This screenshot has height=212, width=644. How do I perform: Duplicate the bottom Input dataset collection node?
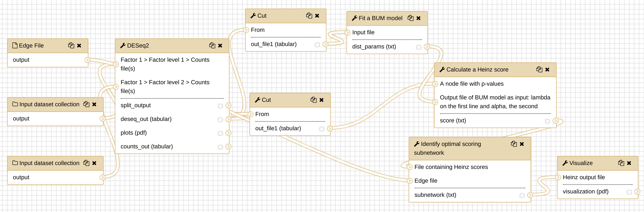(x=86, y=163)
